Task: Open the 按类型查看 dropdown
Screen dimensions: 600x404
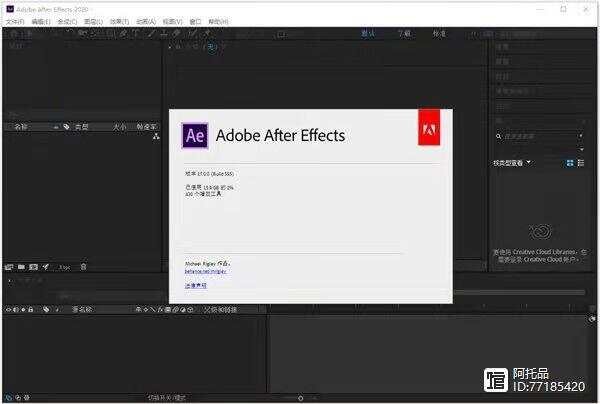Action: pyautogui.click(x=512, y=163)
